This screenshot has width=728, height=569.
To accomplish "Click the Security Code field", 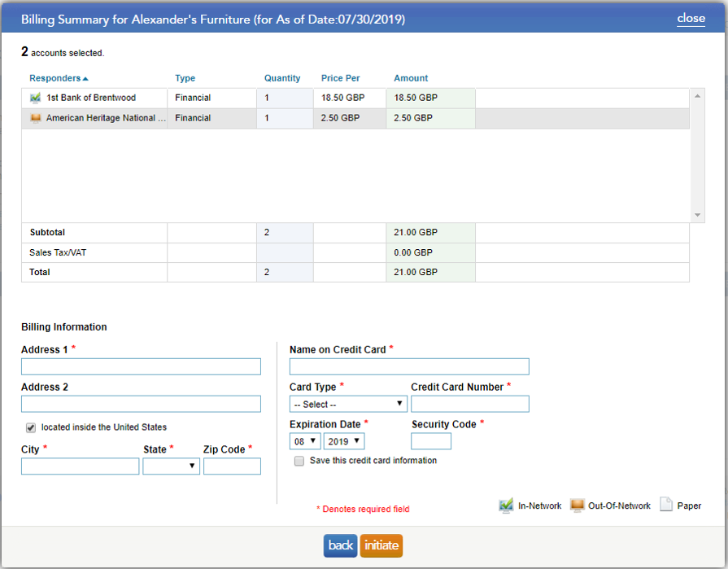I will [x=430, y=440].
